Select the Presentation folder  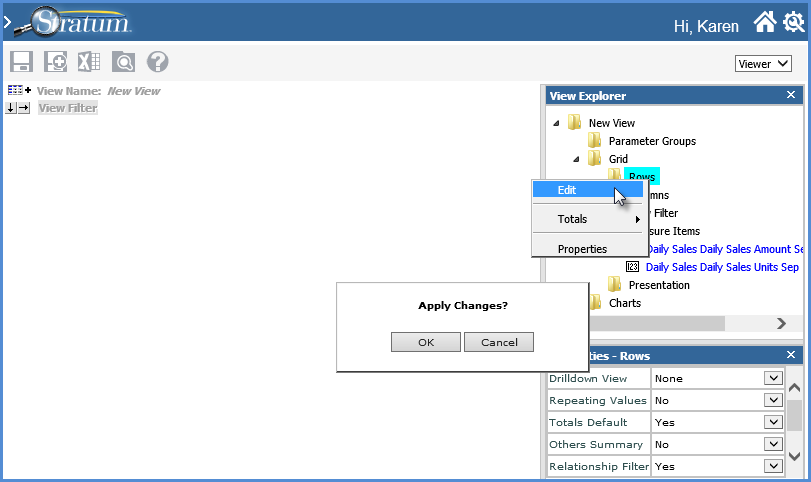tap(659, 285)
